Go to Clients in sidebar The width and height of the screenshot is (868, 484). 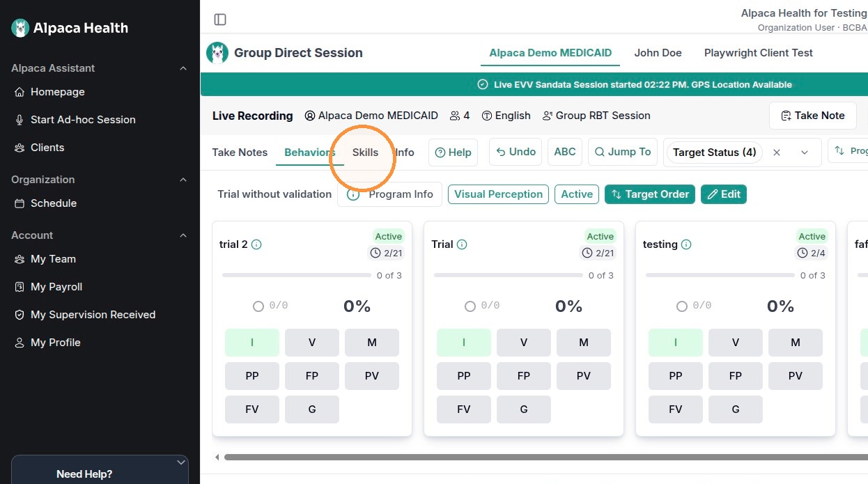(x=47, y=148)
